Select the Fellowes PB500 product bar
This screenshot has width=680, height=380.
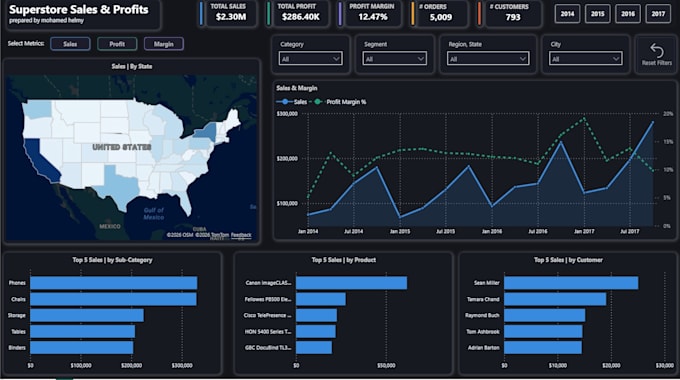coord(321,299)
